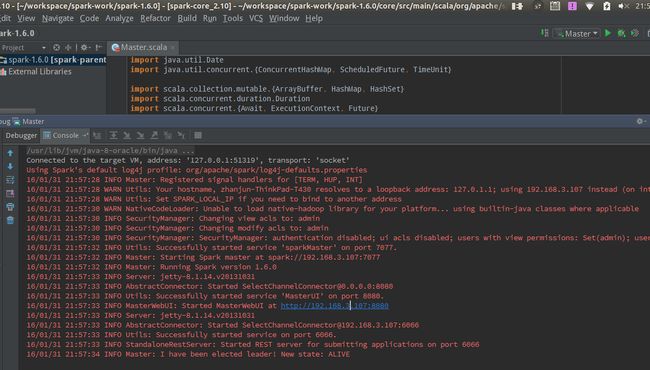This screenshot has width=650, height=370.
Task: Run the Master configuration with the green play button
Action: [x=608, y=33]
